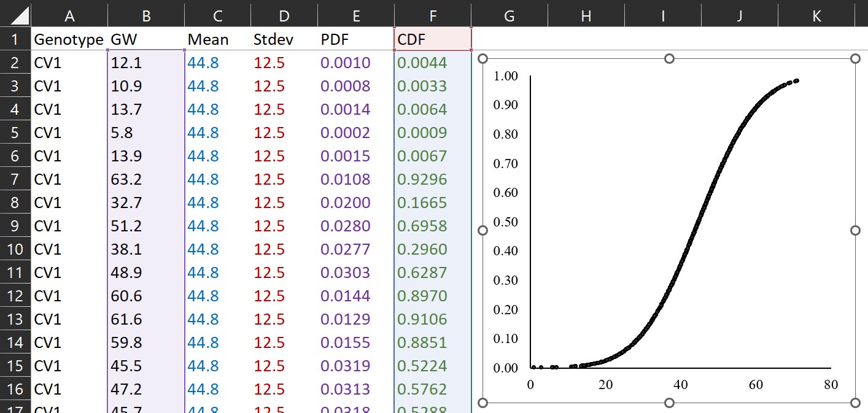Click the CDF header cell F1
868x413 pixels.
(433, 39)
